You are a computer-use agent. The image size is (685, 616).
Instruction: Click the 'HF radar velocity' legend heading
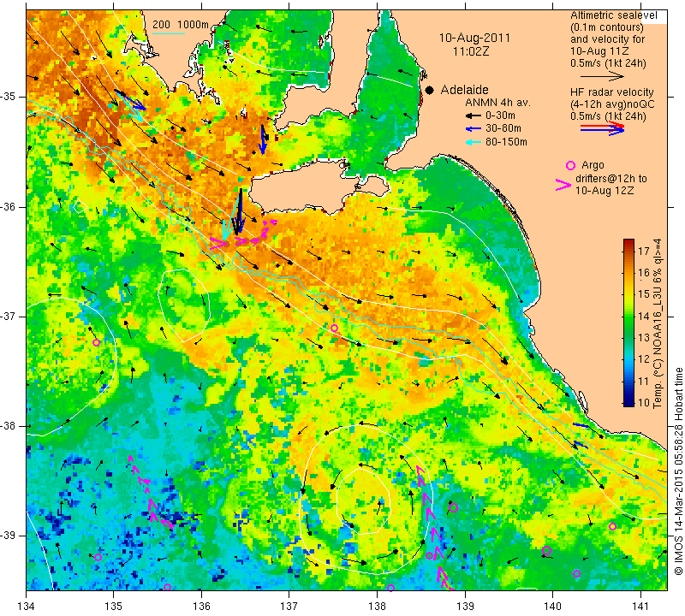pyautogui.click(x=612, y=92)
